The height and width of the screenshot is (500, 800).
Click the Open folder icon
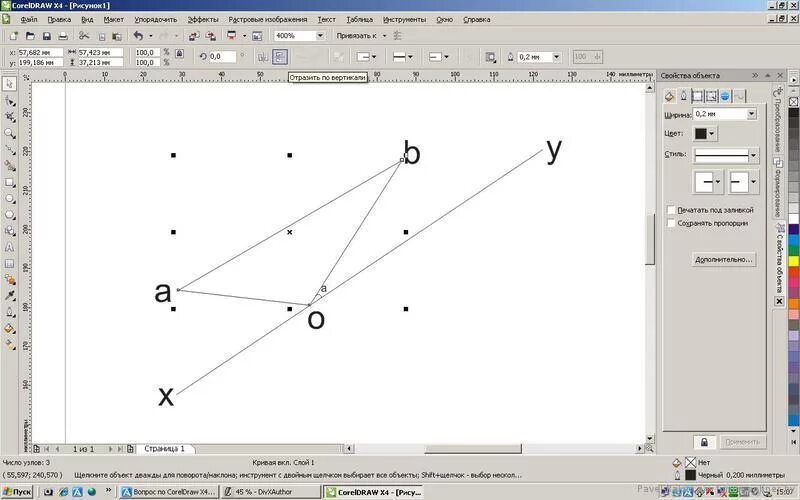30,36
